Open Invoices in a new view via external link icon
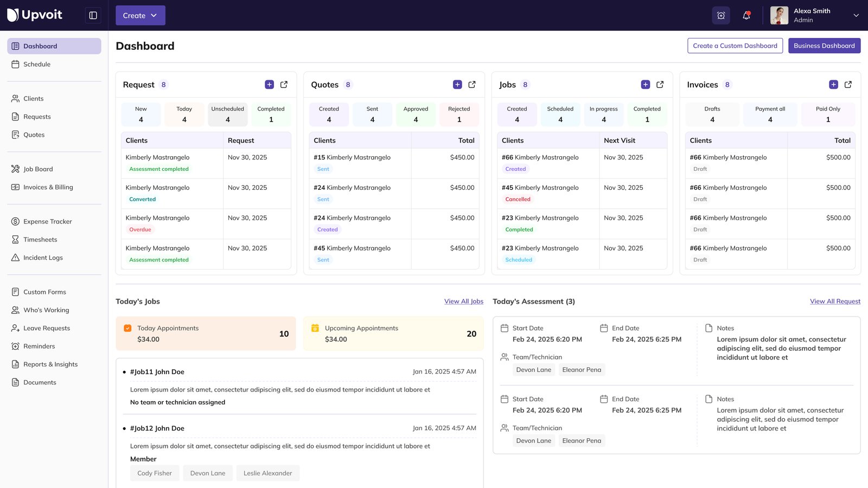The width and height of the screenshot is (868, 488). click(x=848, y=85)
